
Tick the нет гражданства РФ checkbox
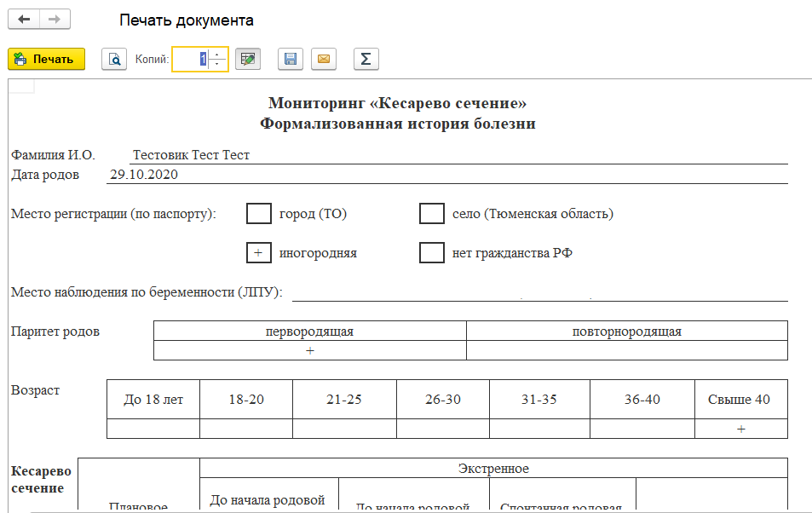click(x=432, y=253)
